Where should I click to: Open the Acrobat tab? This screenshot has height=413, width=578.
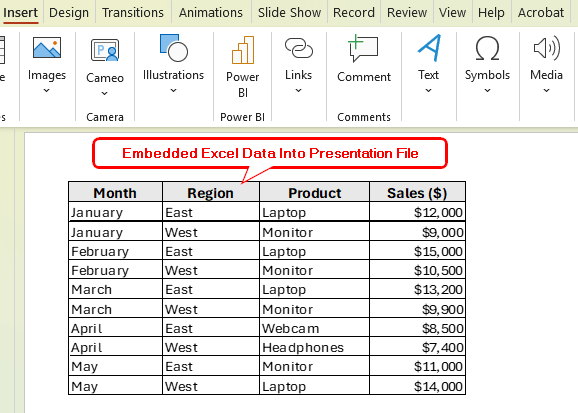click(541, 13)
